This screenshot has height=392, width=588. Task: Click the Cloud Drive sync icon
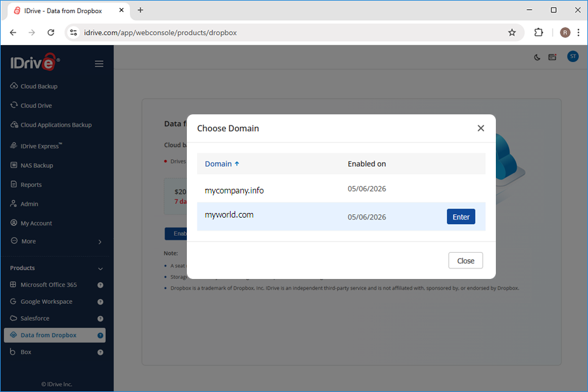pos(14,105)
